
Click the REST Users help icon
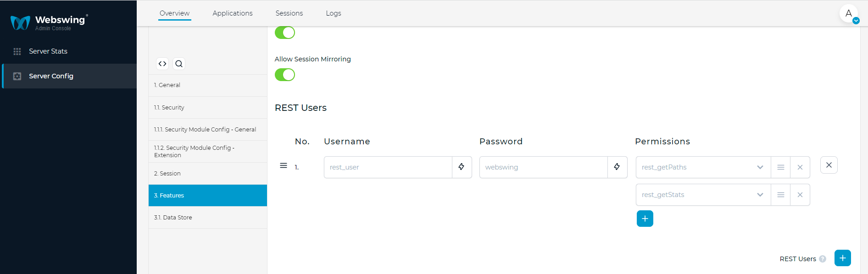tap(823, 259)
